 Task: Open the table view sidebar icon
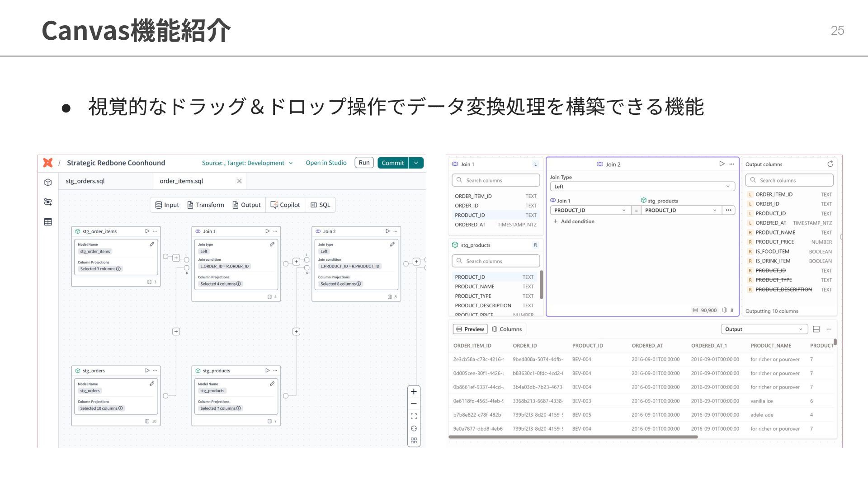point(48,222)
